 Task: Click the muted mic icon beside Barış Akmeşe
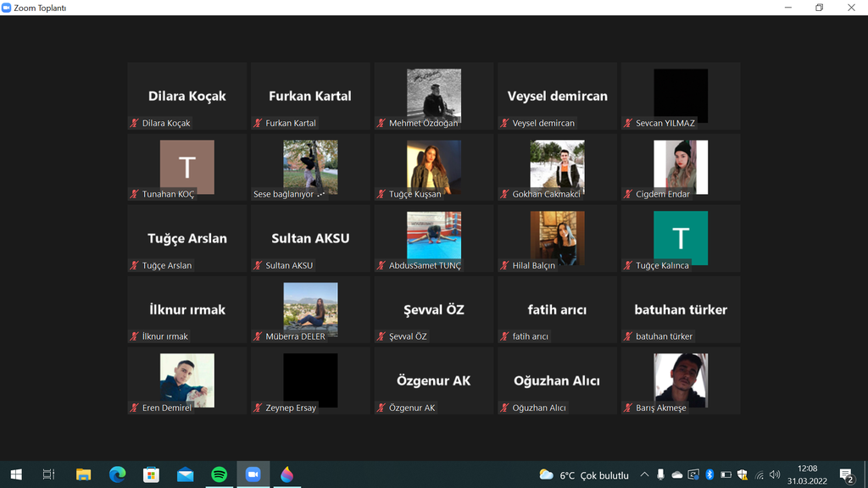[628, 408]
